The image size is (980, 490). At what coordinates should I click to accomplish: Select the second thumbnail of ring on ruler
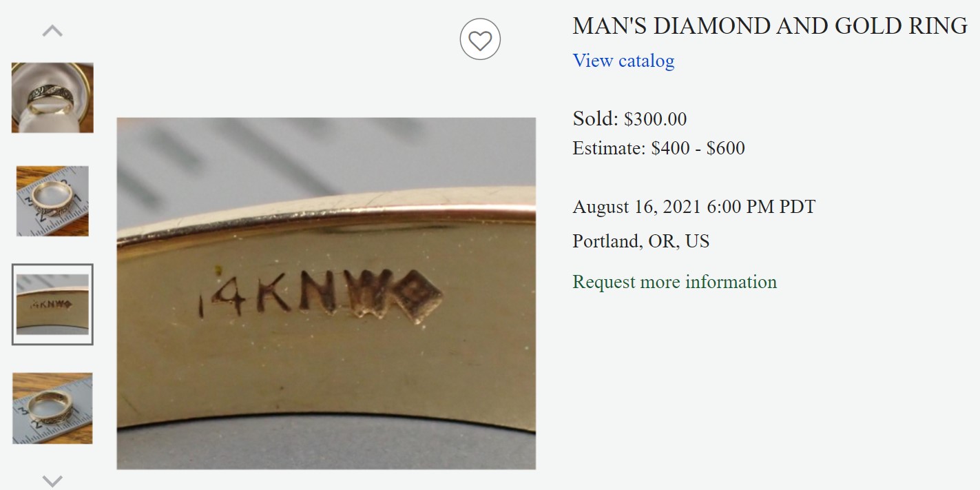pyautogui.click(x=52, y=201)
